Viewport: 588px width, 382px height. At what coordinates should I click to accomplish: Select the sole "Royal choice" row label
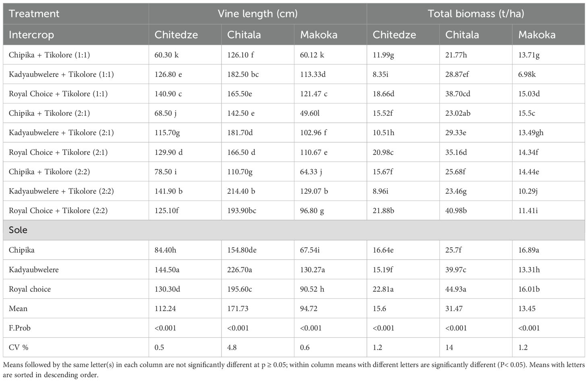coord(30,289)
